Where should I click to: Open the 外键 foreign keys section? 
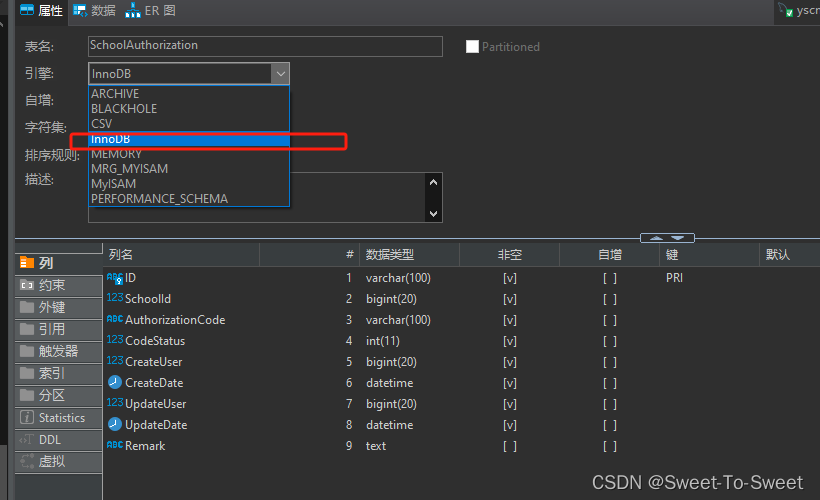(59, 307)
